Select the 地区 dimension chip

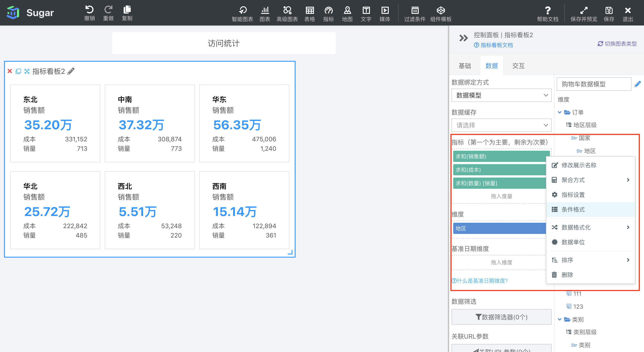coord(499,228)
